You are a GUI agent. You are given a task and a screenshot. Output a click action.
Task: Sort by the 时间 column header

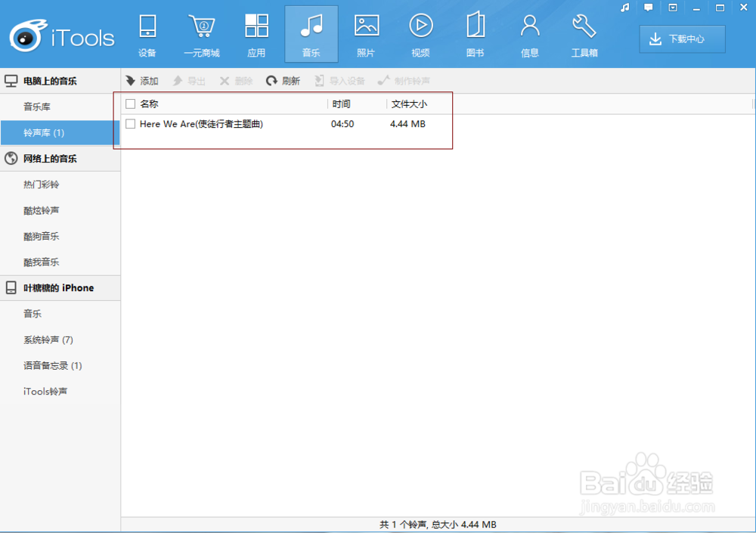click(342, 104)
